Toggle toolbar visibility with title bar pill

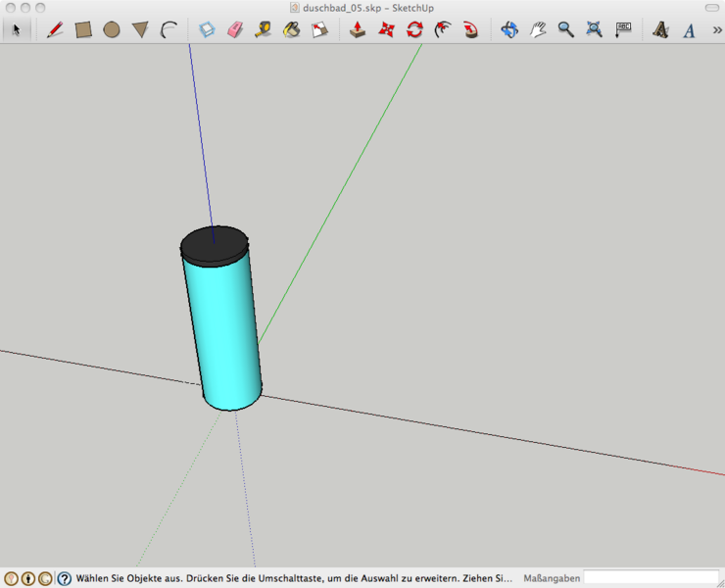coord(711,8)
